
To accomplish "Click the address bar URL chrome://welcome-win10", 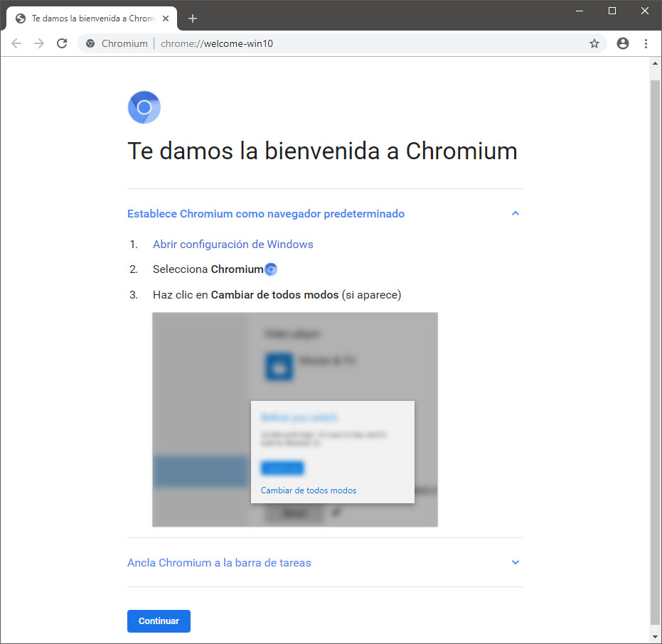I will tap(217, 43).
